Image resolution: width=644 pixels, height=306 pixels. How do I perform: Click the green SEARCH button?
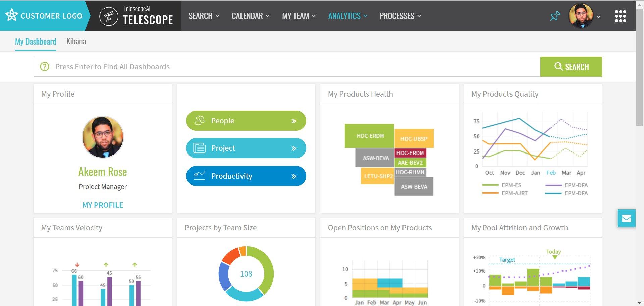(x=571, y=66)
